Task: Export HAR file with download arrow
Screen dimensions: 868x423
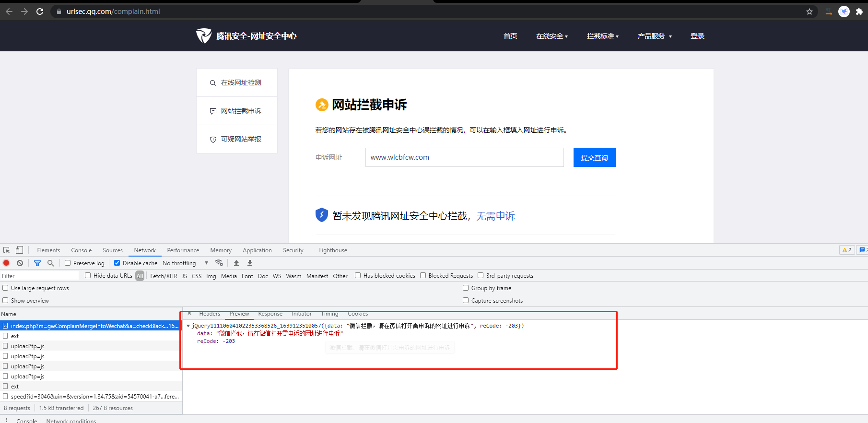Action: coord(250,263)
